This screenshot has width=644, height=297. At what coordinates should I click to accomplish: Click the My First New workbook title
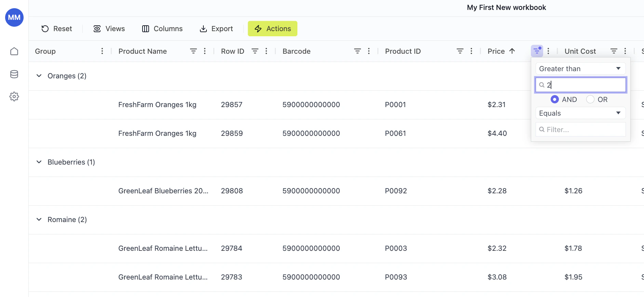[x=507, y=8]
